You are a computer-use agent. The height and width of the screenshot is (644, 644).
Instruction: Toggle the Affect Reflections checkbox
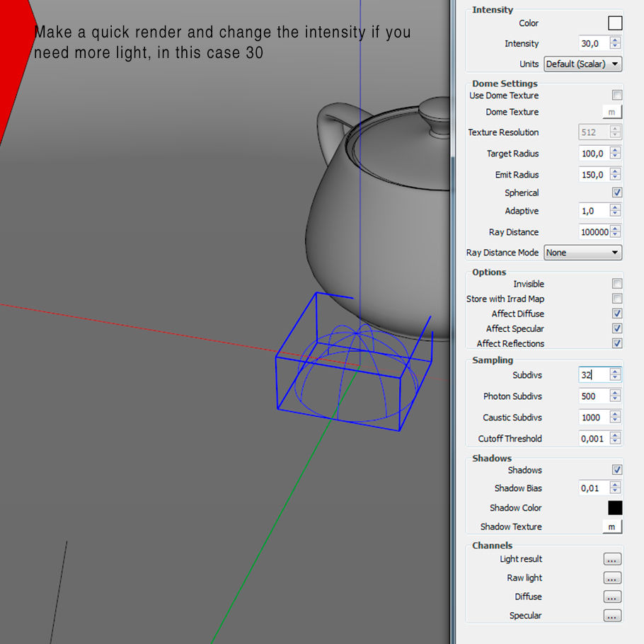click(616, 343)
